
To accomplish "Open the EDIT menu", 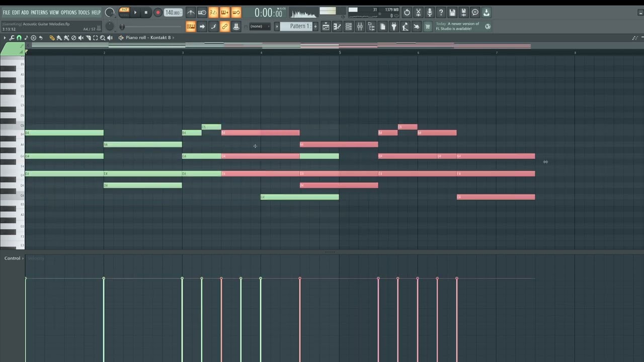I will pyautogui.click(x=16, y=13).
